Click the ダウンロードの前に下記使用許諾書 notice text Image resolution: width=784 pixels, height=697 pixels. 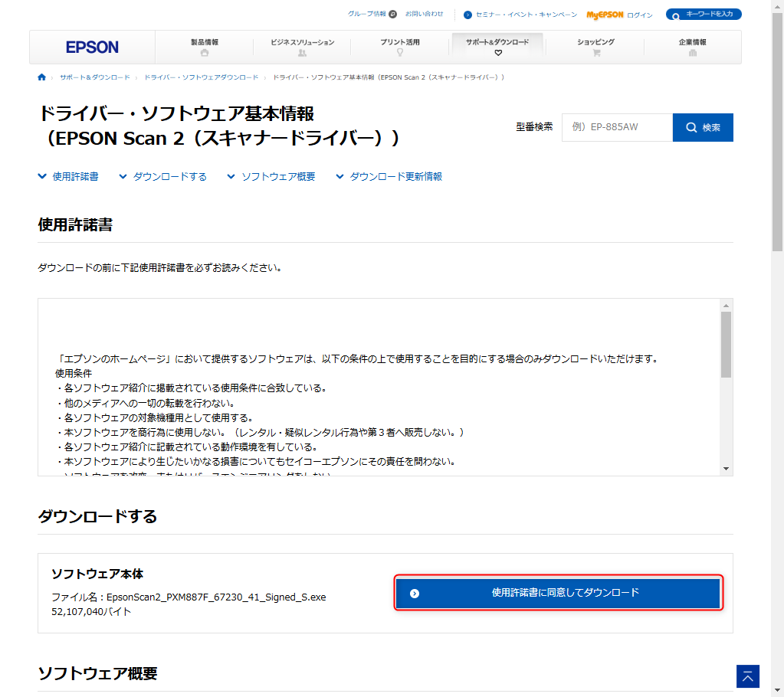(160, 268)
